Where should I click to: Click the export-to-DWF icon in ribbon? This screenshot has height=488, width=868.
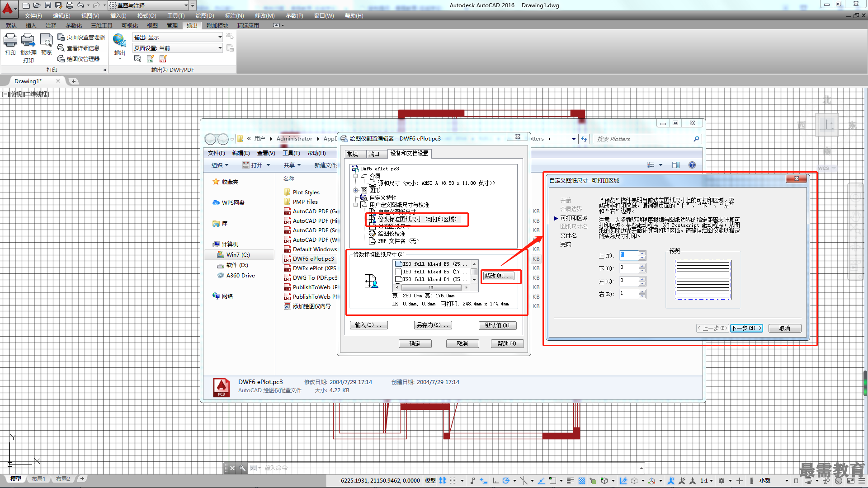(151, 59)
